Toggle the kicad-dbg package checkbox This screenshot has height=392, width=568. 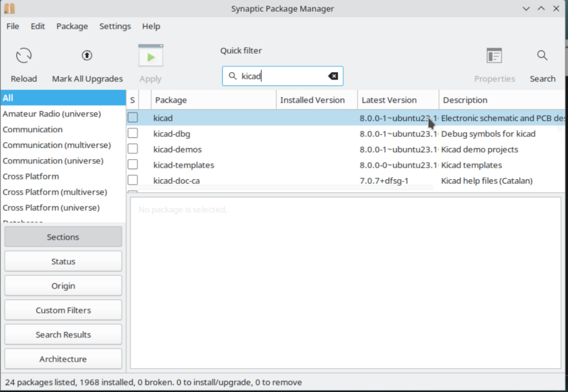(x=133, y=134)
